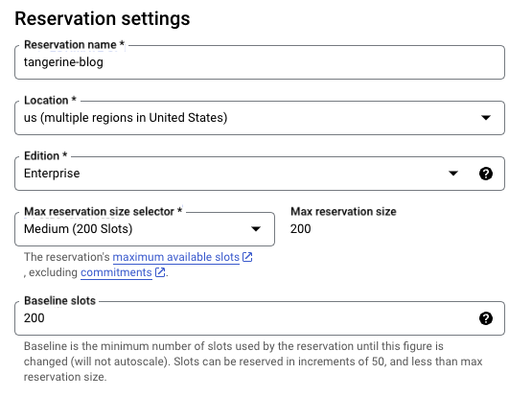Viewport: 532px width, 397px height.
Task: Click the Max reservation size value 200
Action: pos(301,229)
